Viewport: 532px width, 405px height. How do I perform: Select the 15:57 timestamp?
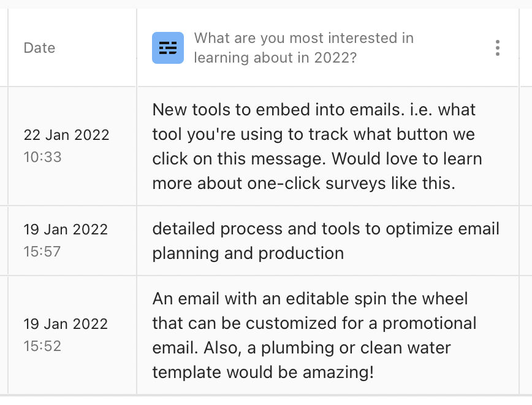[42, 251]
